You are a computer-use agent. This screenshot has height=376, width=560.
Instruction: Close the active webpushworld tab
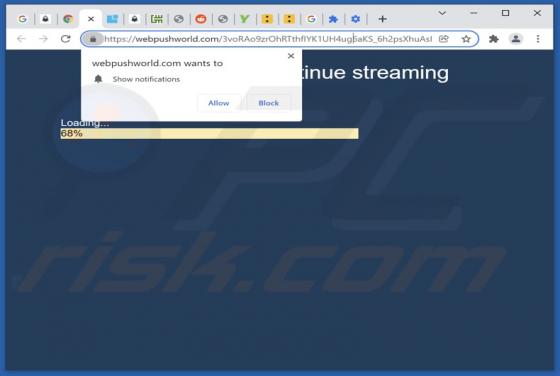tap(91, 19)
